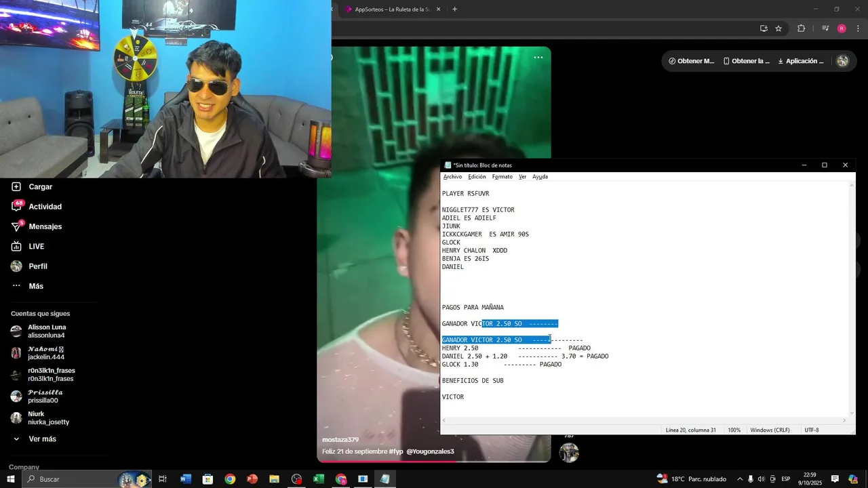
Task: Click the ESP language indicator
Action: [786, 479]
